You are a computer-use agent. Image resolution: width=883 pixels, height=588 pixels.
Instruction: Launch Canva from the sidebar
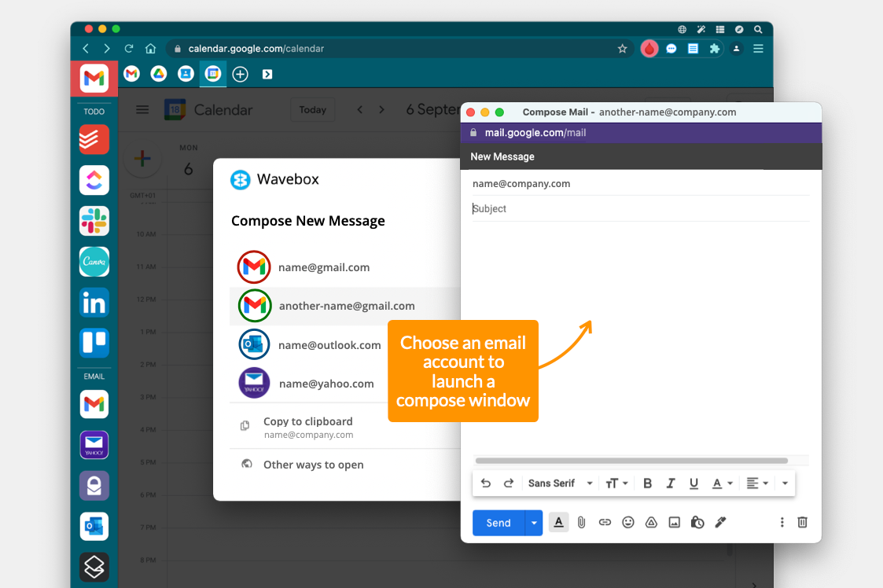[94, 262]
